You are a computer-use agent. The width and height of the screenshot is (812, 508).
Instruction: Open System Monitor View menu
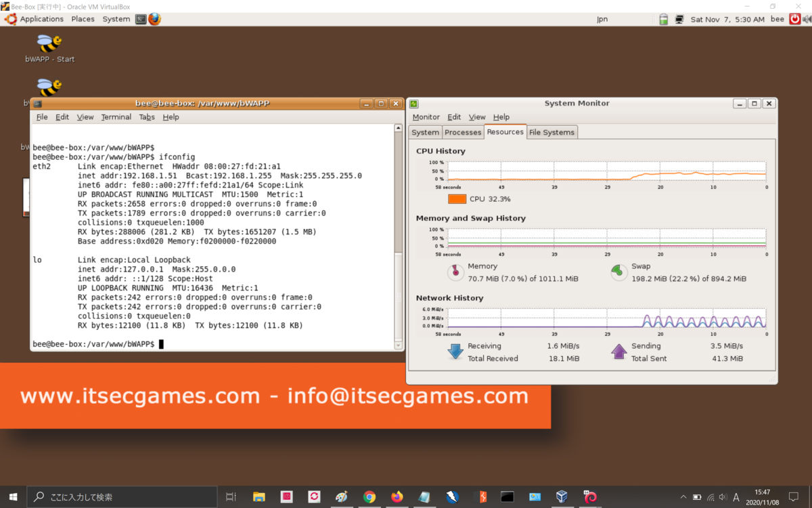tap(477, 117)
